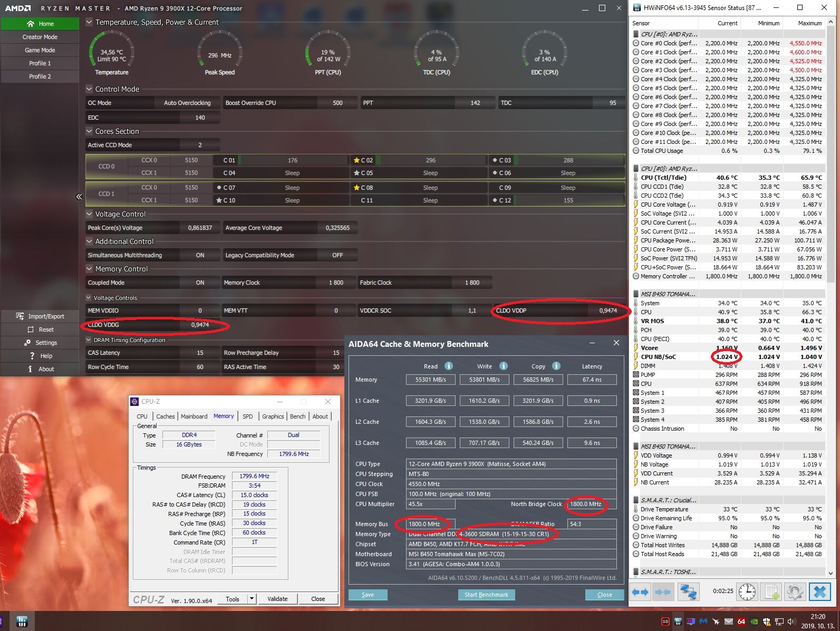
Task: Switch to CPU-Z Graphics tab
Action: coord(273,416)
